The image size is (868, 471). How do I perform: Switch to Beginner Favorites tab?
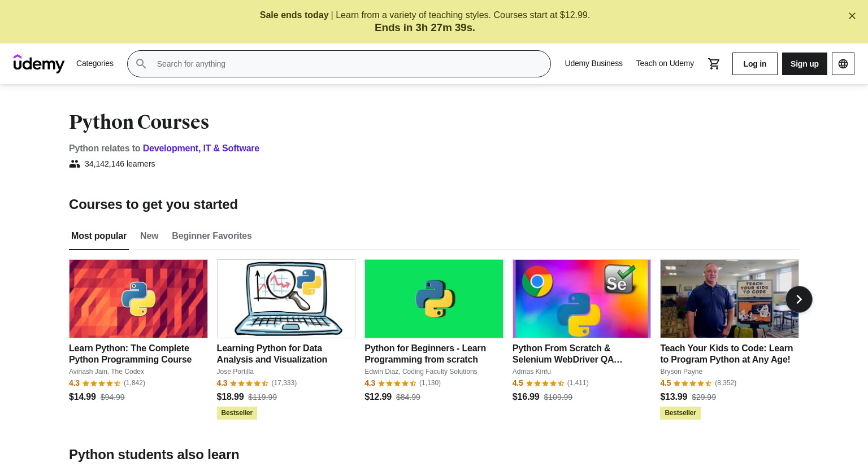[212, 236]
